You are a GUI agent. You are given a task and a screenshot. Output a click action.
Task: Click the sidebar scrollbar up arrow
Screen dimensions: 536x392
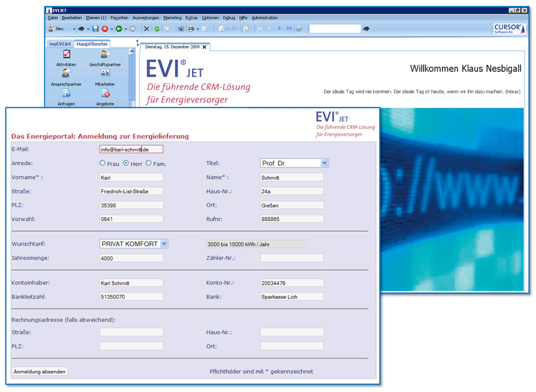pyautogui.click(x=132, y=51)
